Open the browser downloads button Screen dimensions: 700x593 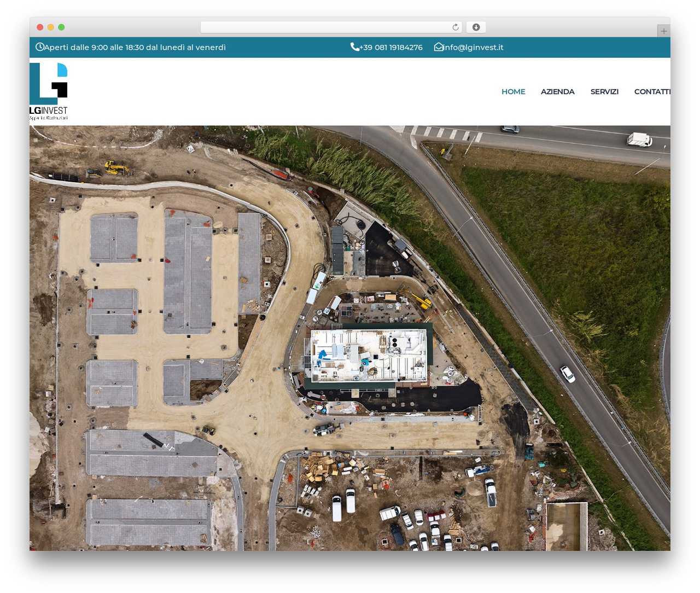coord(476,27)
